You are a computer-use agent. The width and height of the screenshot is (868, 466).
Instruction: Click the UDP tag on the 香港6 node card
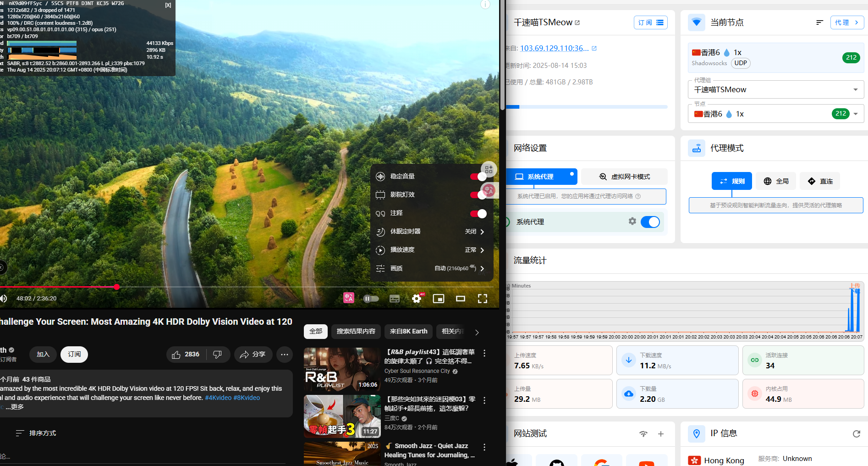(x=741, y=63)
